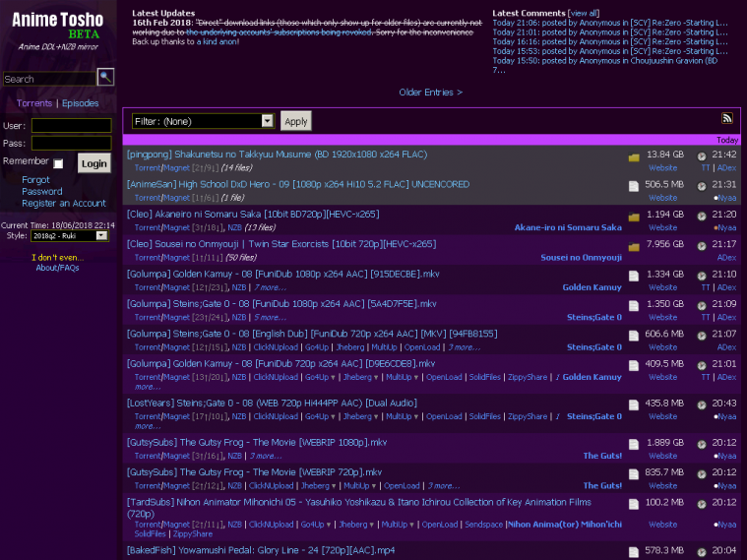Click Register an Account link

click(64, 203)
